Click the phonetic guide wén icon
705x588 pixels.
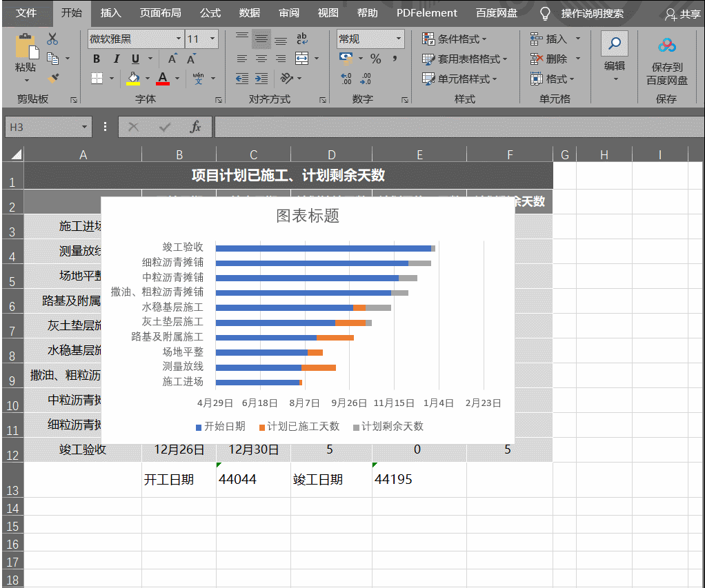click(198, 79)
